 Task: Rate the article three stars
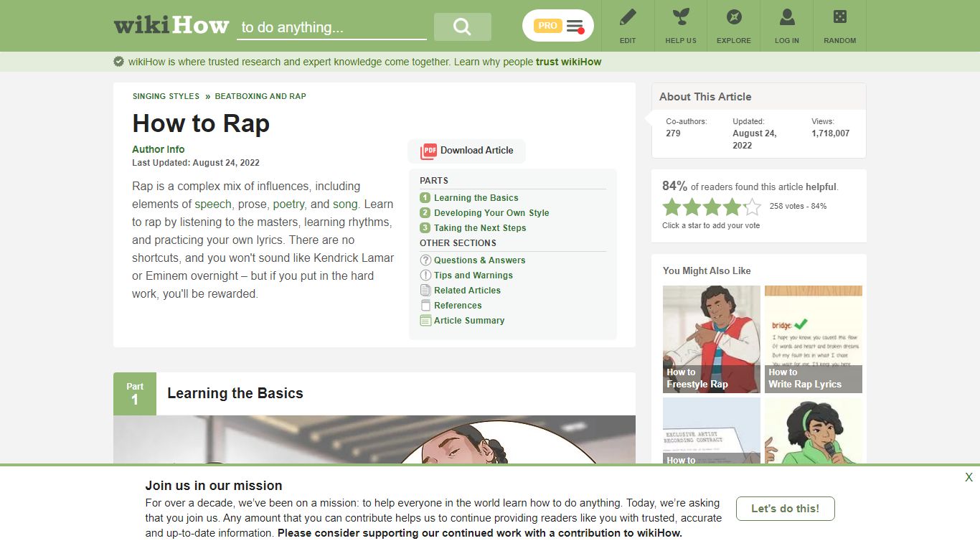(x=712, y=207)
